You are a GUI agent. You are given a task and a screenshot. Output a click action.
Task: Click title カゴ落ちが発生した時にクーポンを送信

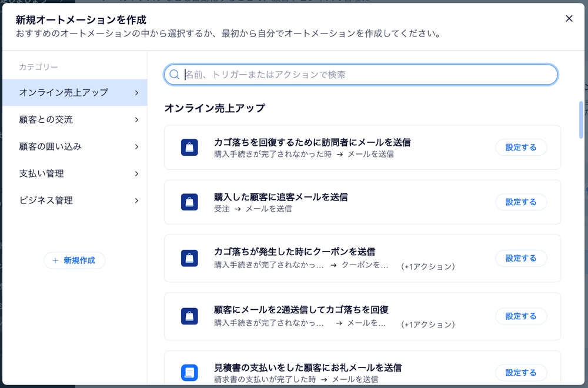tap(295, 252)
